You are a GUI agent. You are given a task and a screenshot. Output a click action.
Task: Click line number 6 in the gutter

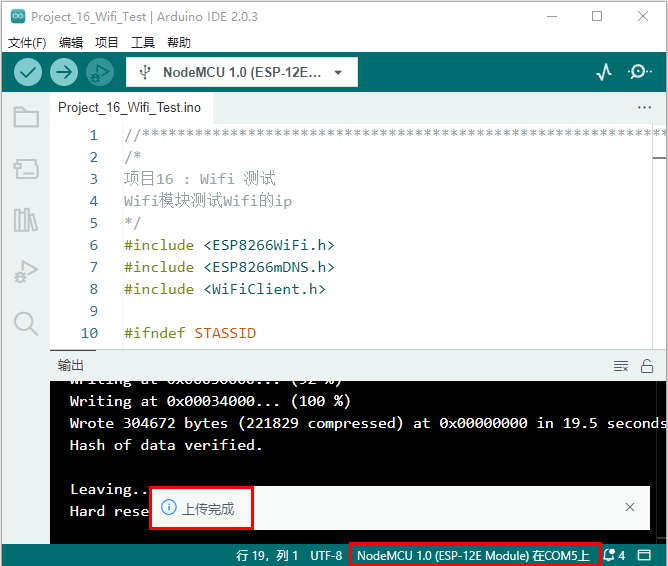(94, 245)
